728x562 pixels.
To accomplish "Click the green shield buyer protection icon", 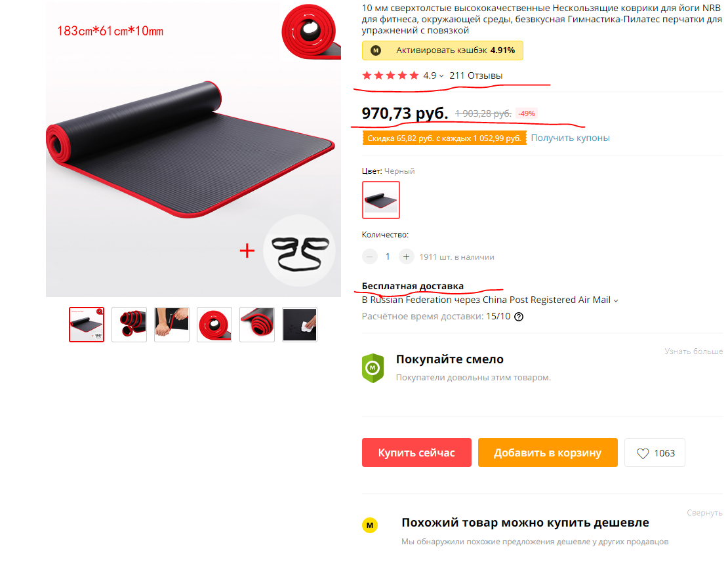I will click(x=373, y=368).
